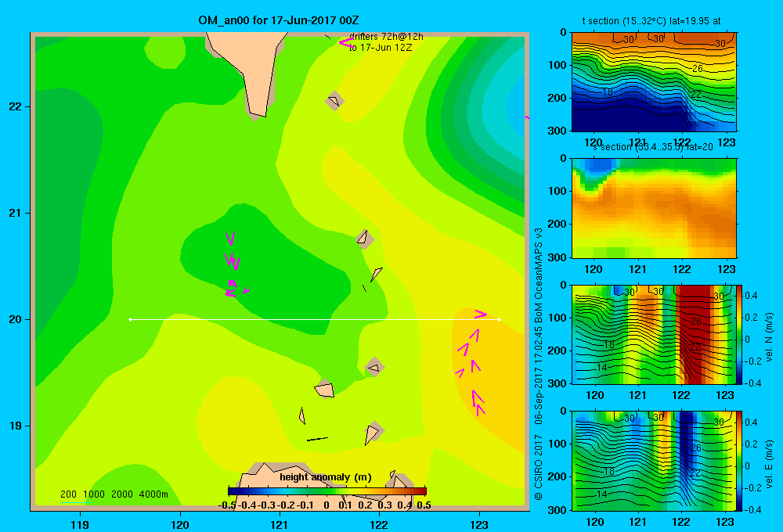Image resolution: width=783 pixels, height=532 pixels.
Task: Click the 'vel. N (m/s)' axis label
Action: point(769,337)
